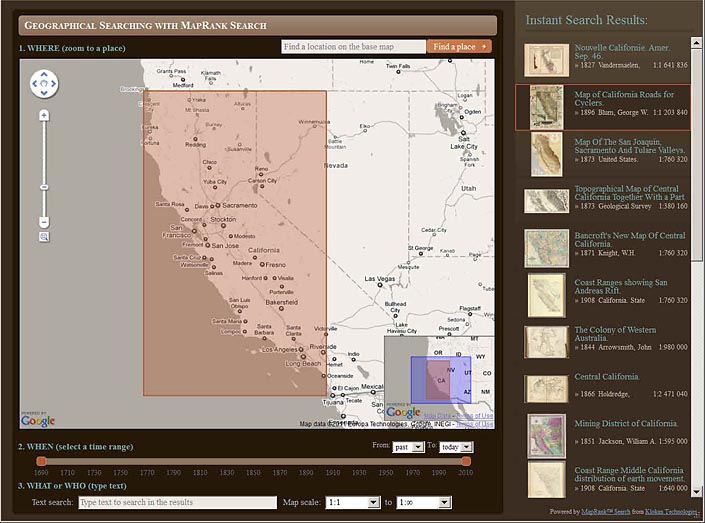Screen dimensions: 705x523
Task: Click the right time range slider handle
Action: coord(465,460)
